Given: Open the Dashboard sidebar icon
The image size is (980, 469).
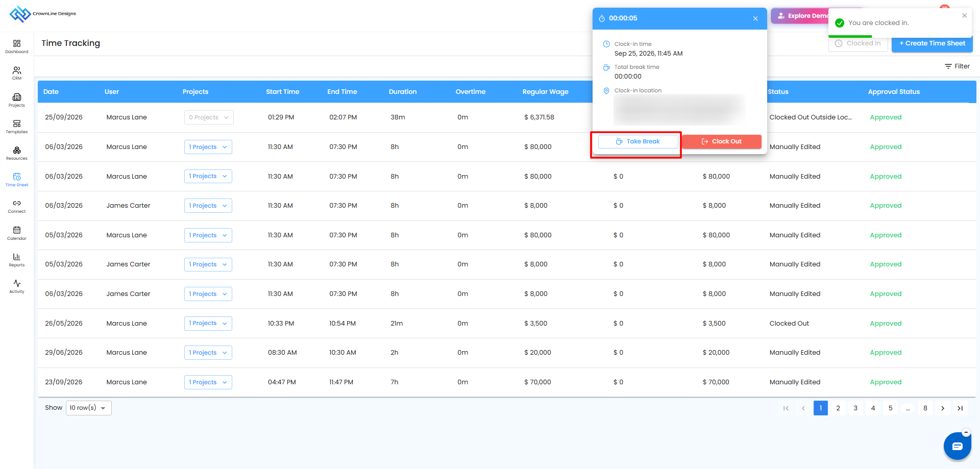Looking at the screenshot, I should [17, 46].
